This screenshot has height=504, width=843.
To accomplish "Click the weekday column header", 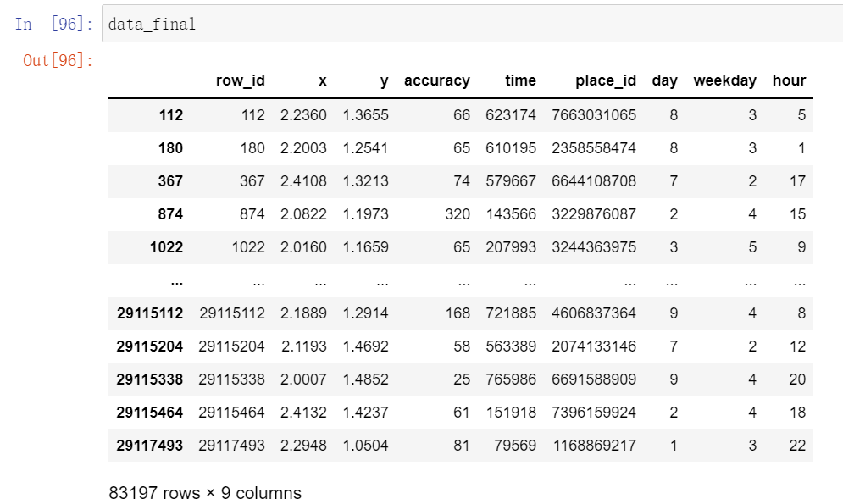I will pyautogui.click(x=724, y=81).
